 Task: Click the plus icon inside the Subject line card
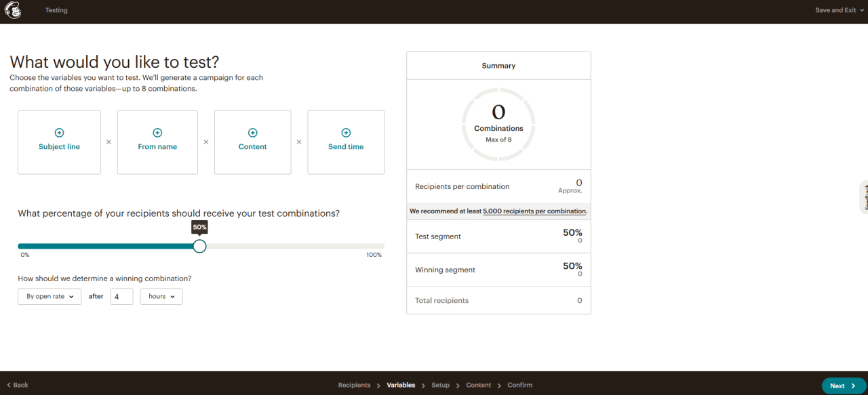[59, 133]
